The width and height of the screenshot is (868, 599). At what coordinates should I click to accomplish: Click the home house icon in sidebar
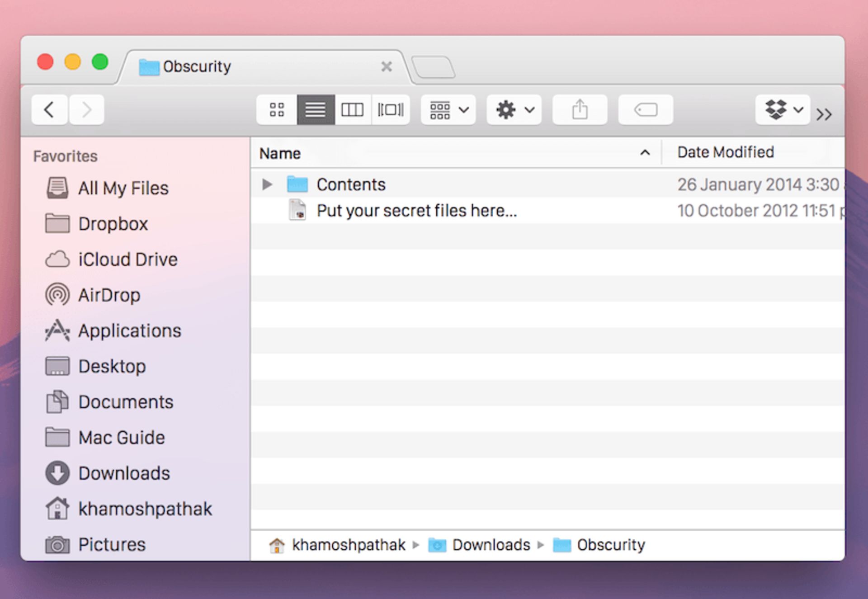tap(57, 508)
